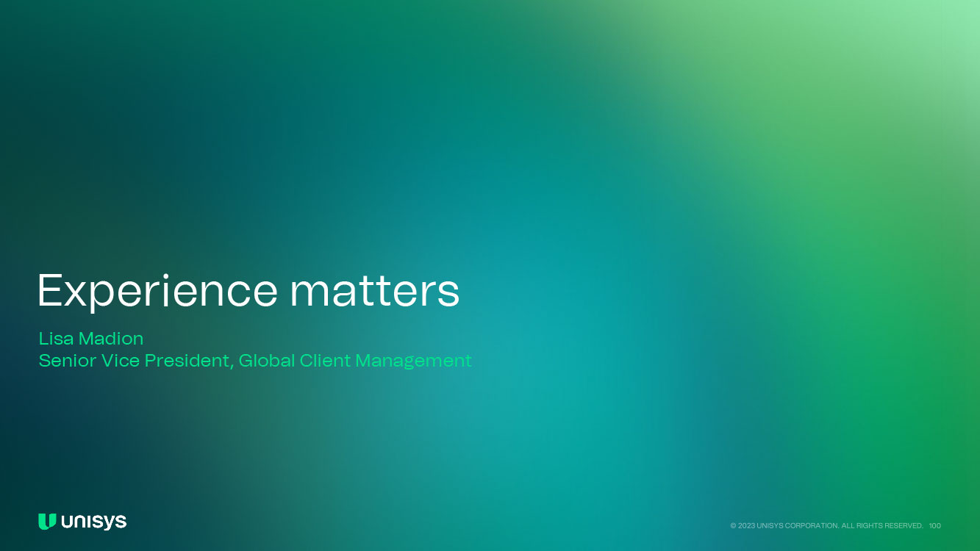Click the slide number "100"
980x551 pixels.
(935, 526)
